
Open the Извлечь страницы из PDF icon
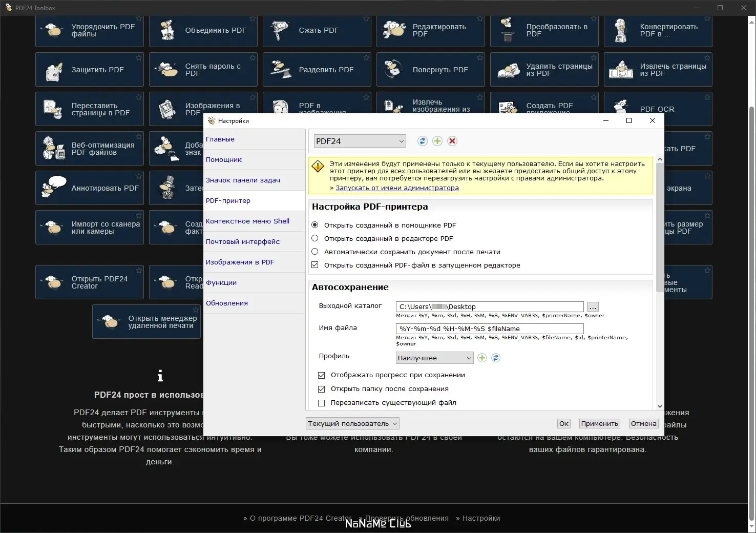point(621,70)
